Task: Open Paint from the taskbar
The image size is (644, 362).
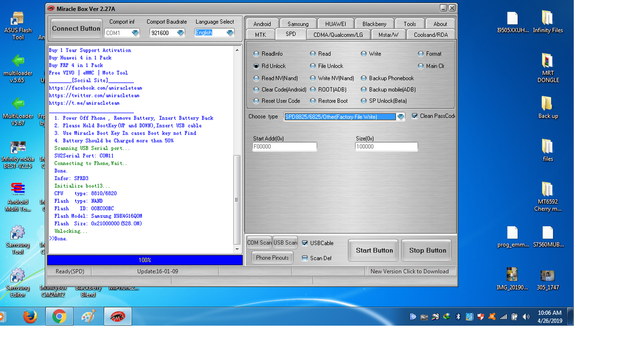Action: [88, 316]
